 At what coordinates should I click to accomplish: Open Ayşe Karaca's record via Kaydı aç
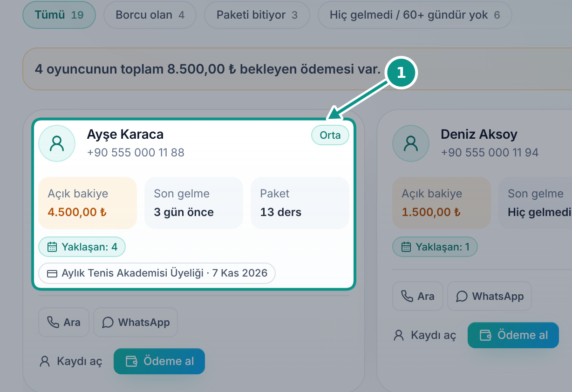[71, 361]
